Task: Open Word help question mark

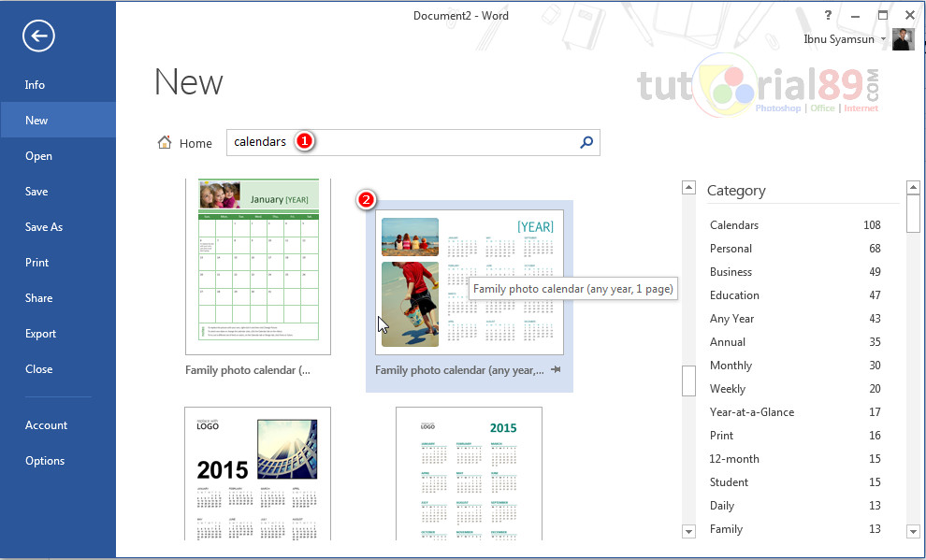Action: click(829, 15)
